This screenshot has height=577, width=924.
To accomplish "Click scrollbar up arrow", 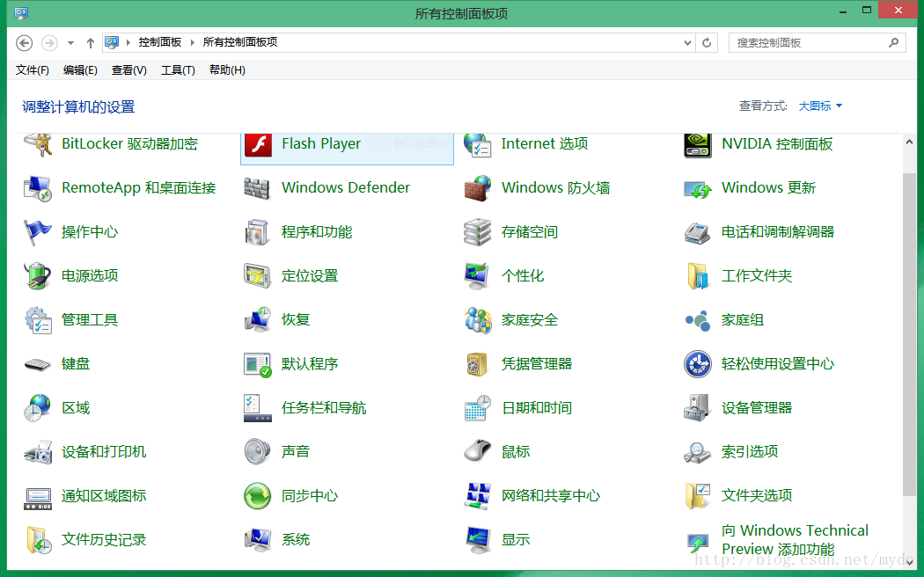I will [909, 142].
